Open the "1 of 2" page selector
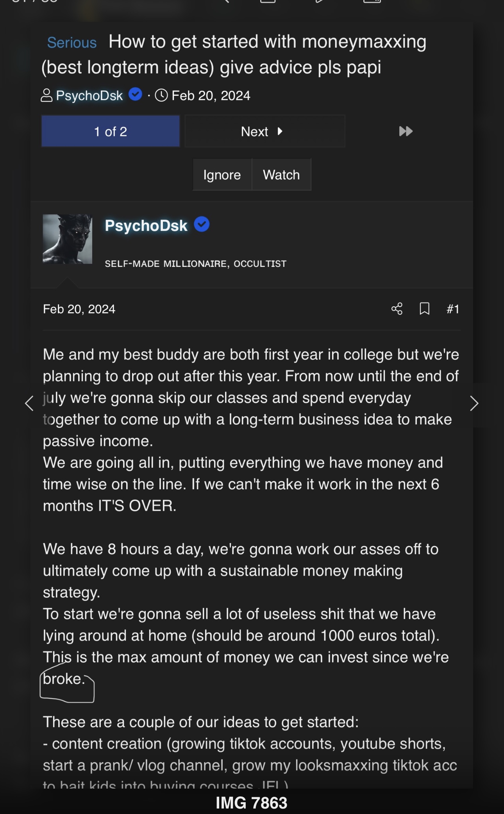The height and width of the screenshot is (814, 504). point(111,131)
